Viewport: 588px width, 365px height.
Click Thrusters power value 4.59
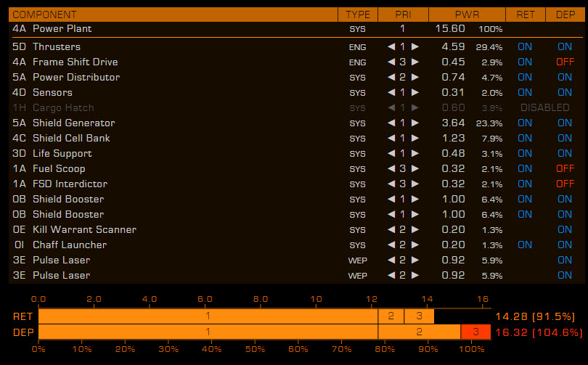tap(453, 47)
